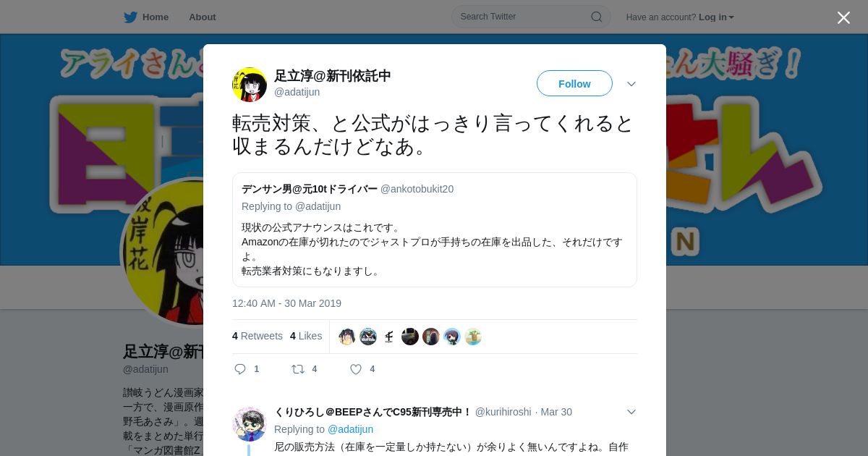Click the reply speech bubble icon
The height and width of the screenshot is (456, 868).
point(240,369)
